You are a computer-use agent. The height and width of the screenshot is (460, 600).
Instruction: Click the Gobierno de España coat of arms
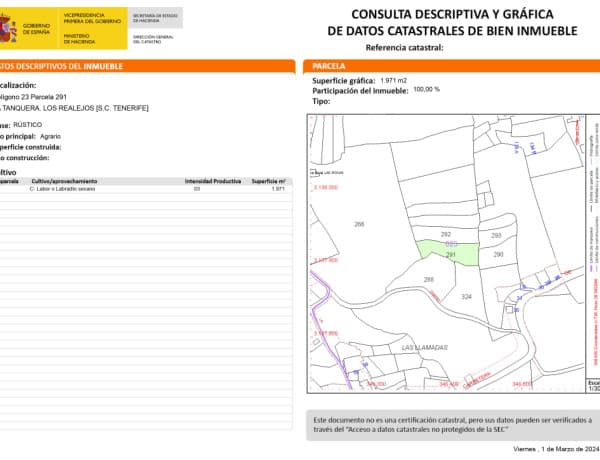point(8,28)
